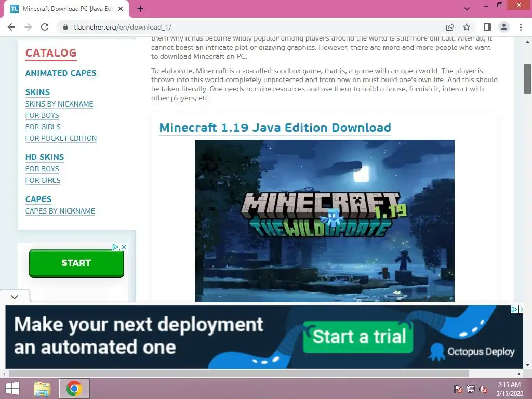Open the Chrome profile avatar menu
532x399 pixels.
click(x=504, y=27)
